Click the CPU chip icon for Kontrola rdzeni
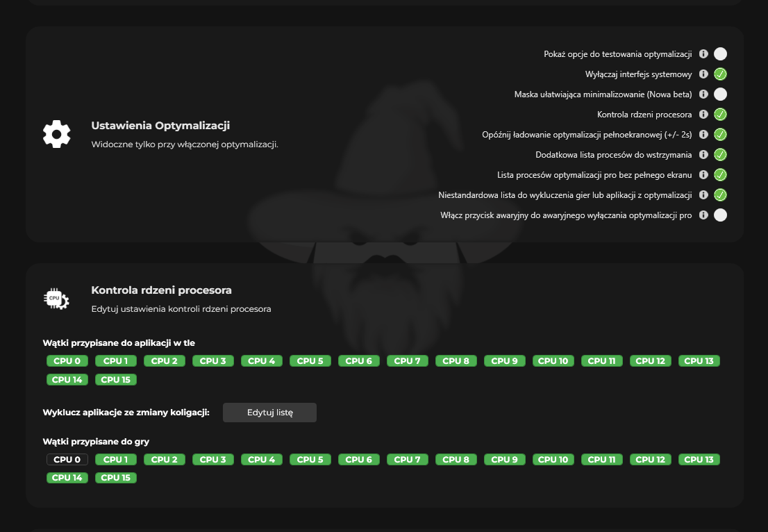The width and height of the screenshot is (768, 532). click(56, 299)
